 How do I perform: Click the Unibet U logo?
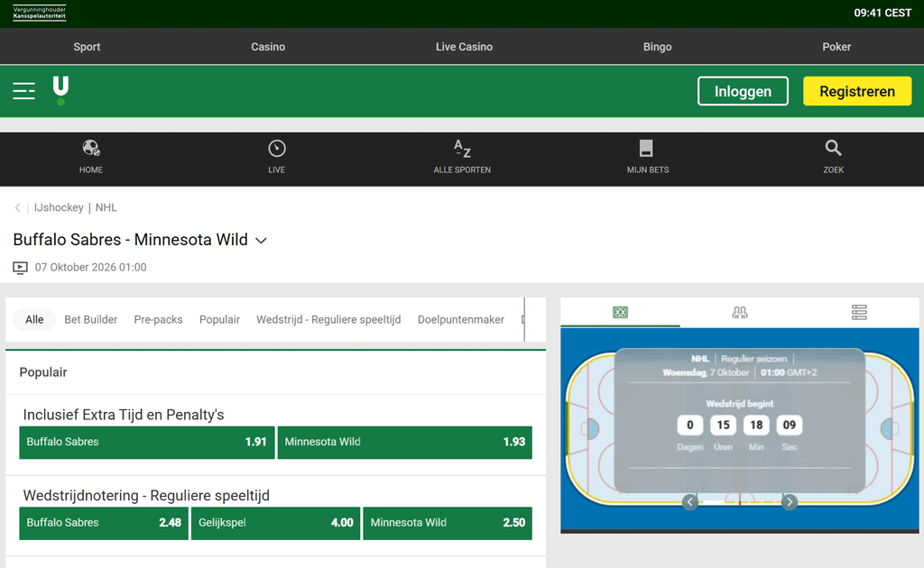60,91
